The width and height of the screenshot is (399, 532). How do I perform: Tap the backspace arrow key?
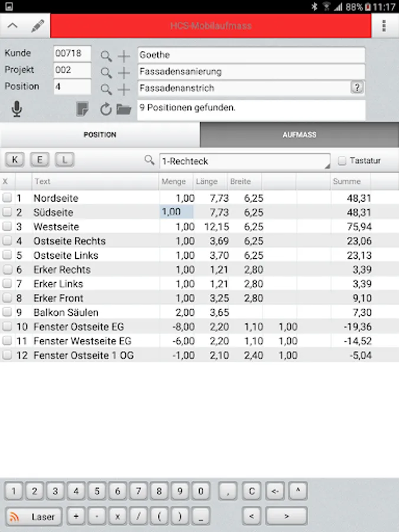(275, 491)
